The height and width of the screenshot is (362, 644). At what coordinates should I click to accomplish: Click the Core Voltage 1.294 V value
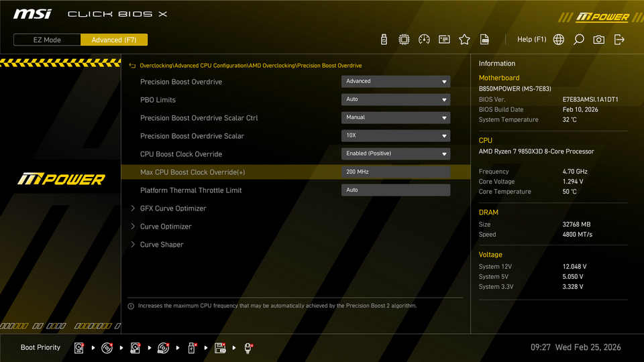click(x=572, y=182)
